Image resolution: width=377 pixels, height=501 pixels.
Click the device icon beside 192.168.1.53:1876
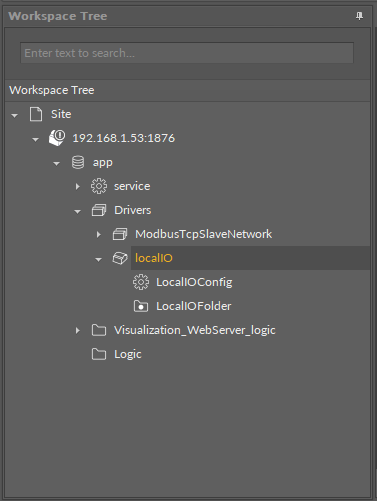tap(57, 138)
